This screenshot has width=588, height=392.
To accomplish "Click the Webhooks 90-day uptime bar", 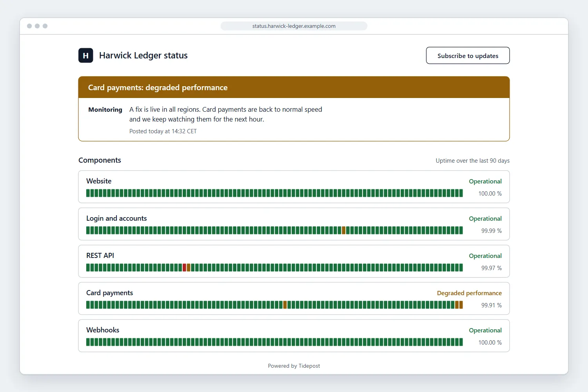I will [274, 342].
